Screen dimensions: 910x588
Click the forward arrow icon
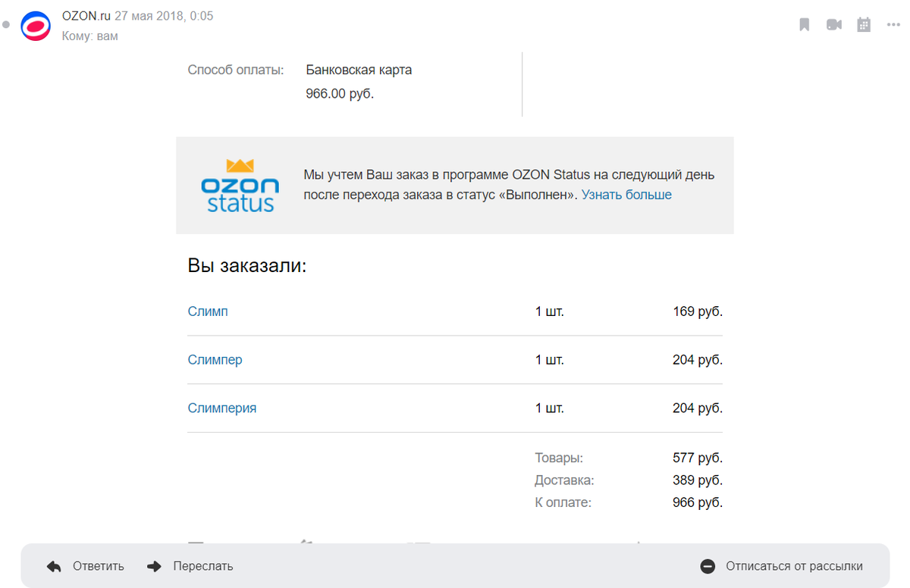point(155,565)
